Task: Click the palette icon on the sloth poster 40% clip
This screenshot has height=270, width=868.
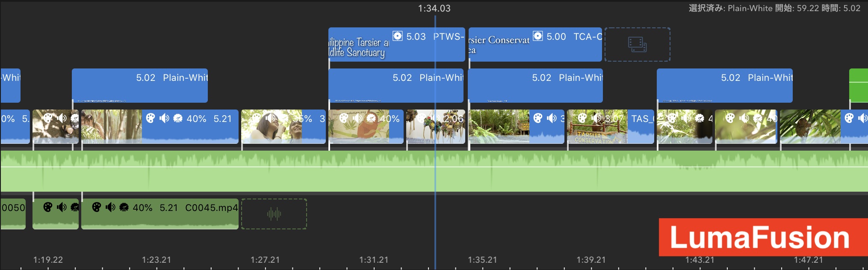Action: (344, 118)
